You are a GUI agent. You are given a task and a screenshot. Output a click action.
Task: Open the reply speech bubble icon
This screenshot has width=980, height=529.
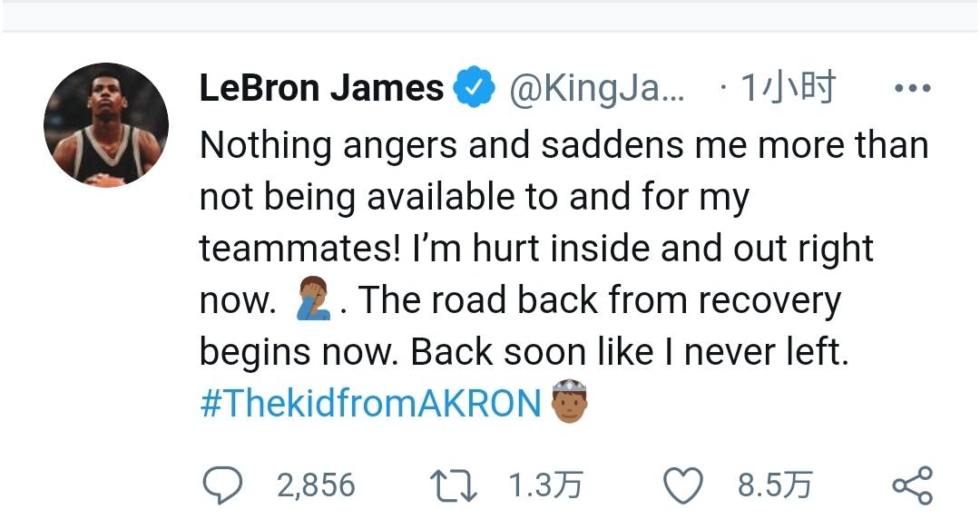(222, 485)
